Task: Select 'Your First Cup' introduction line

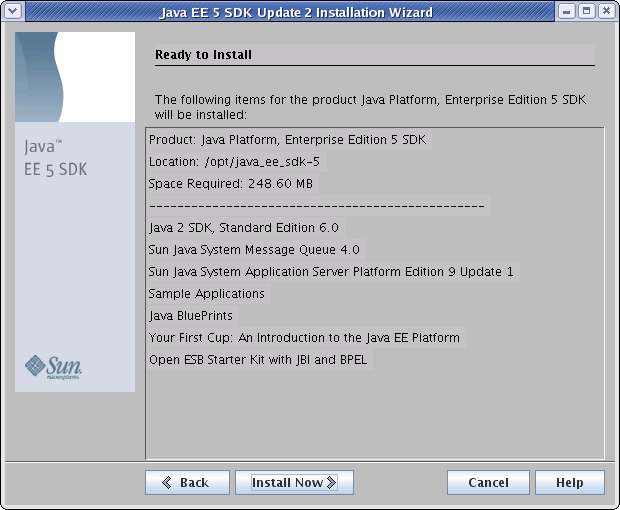Action: [x=304, y=338]
